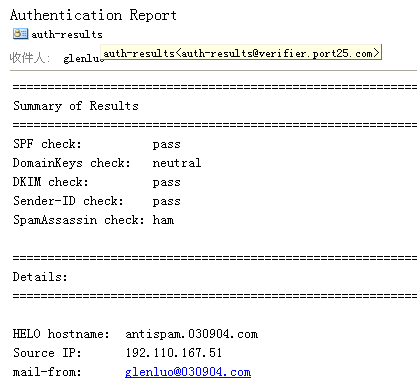This screenshot has height=387, width=417.
Task: Click the auth-results contact card icon
Action: coord(20,34)
